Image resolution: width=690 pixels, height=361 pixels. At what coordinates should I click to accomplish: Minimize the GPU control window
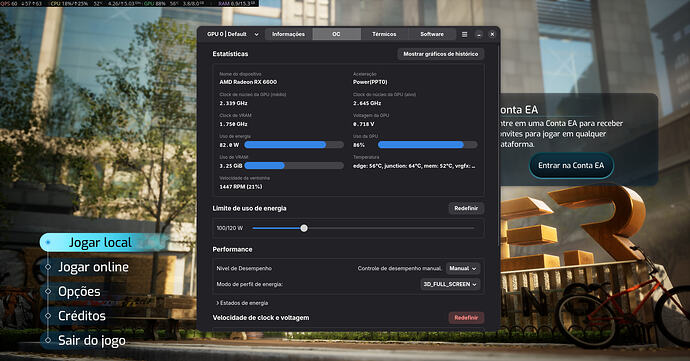point(479,34)
